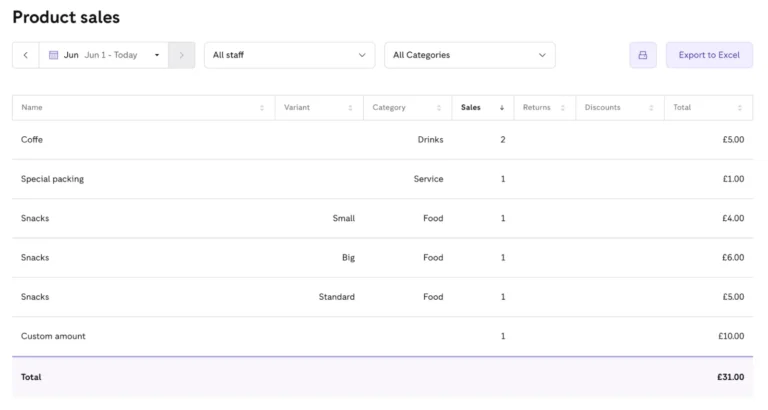
Task: Click Snacks row with Small variant
Action: pos(383,218)
